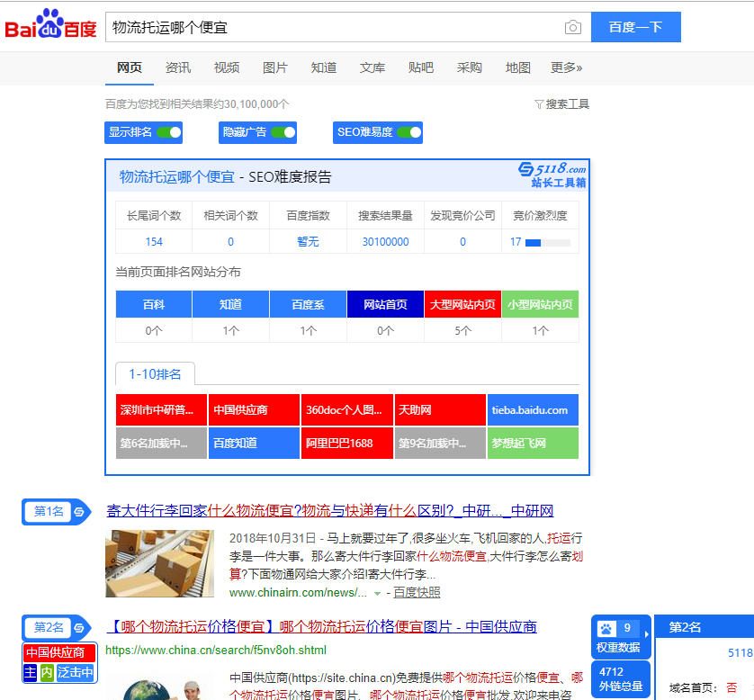
Task: Click the 竞价激烈度 progress bar
Action: tap(548, 243)
